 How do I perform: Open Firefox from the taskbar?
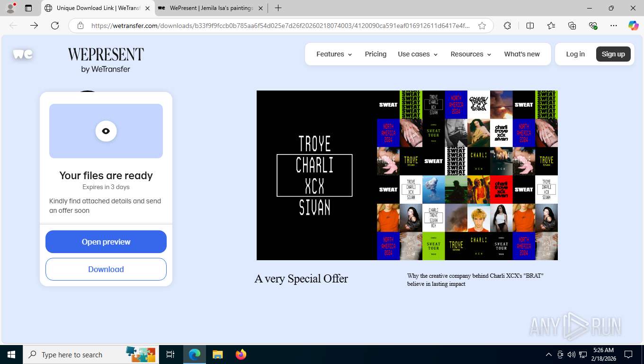coord(241,355)
